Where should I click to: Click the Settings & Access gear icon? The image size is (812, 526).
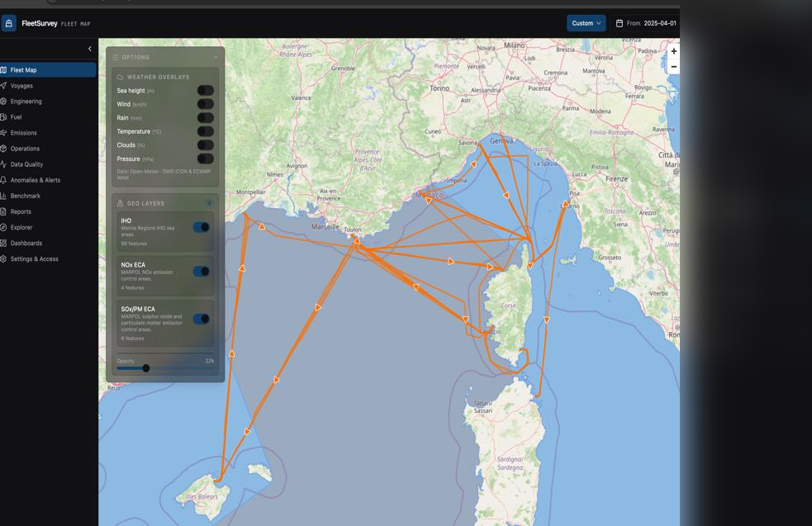point(3,258)
